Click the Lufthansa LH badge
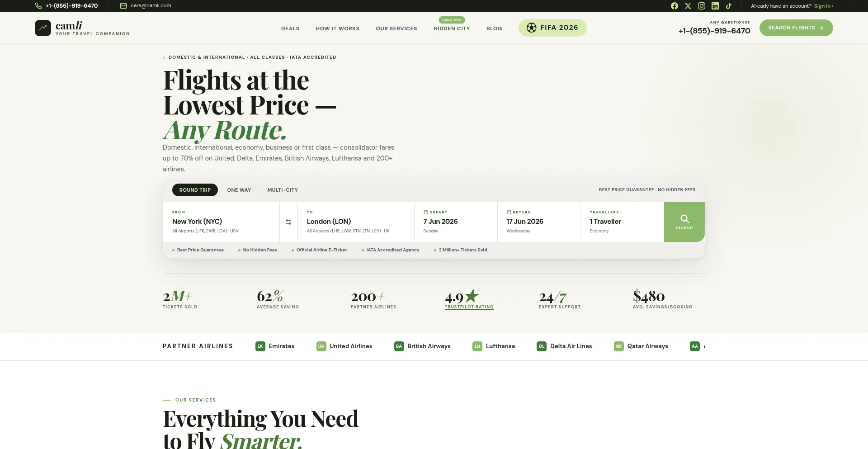The image size is (868, 449). click(x=477, y=346)
